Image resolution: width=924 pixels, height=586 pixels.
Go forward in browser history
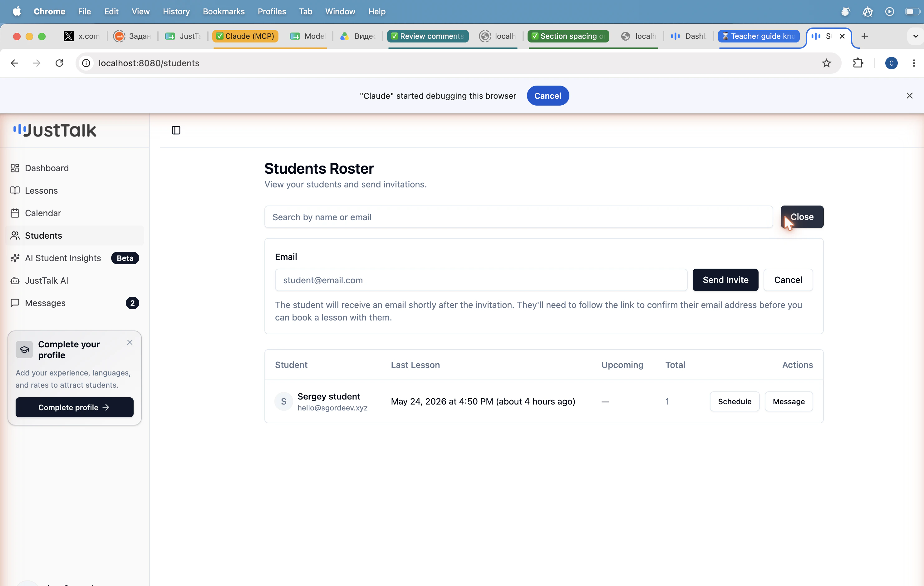37,63
